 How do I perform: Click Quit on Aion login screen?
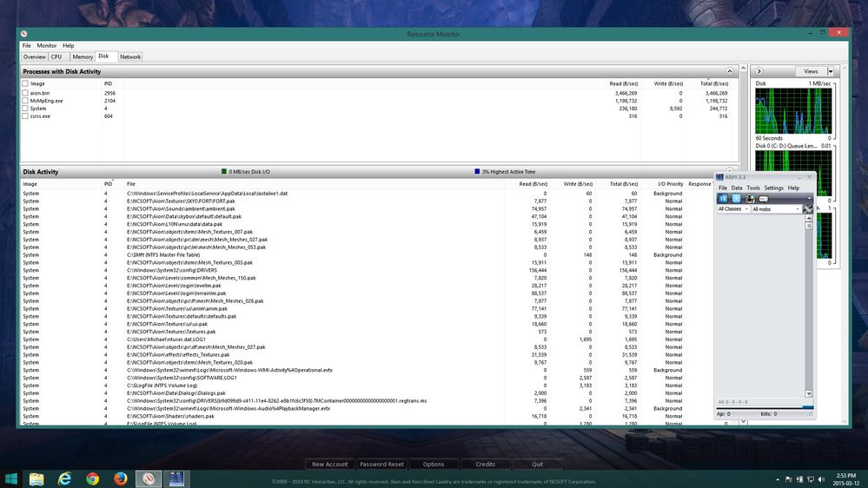point(538,465)
